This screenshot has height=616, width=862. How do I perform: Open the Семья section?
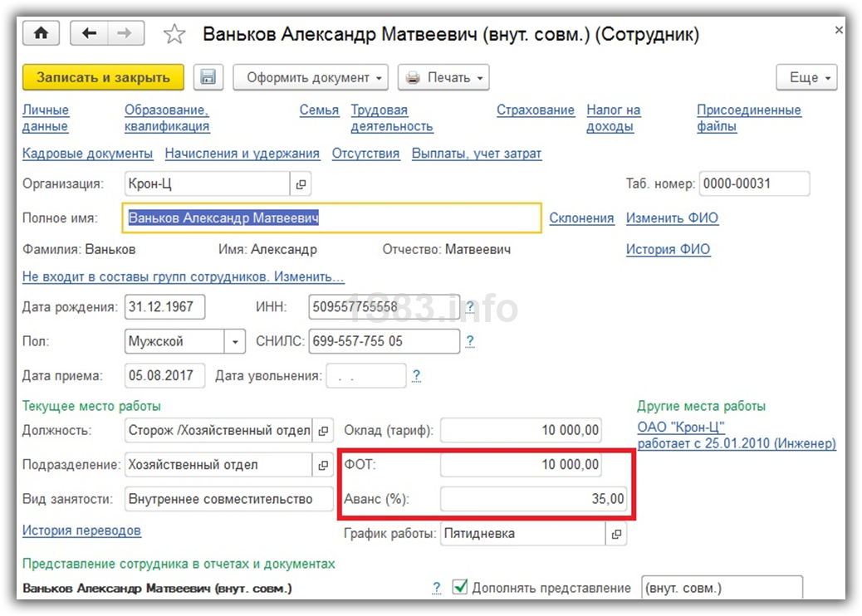[319, 110]
